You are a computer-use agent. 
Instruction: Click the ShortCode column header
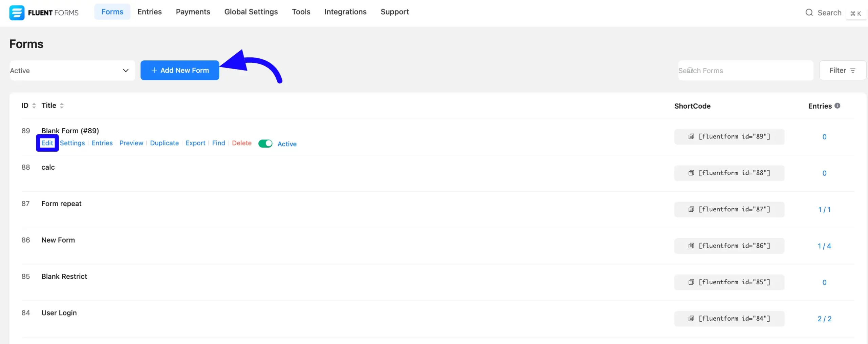point(692,106)
